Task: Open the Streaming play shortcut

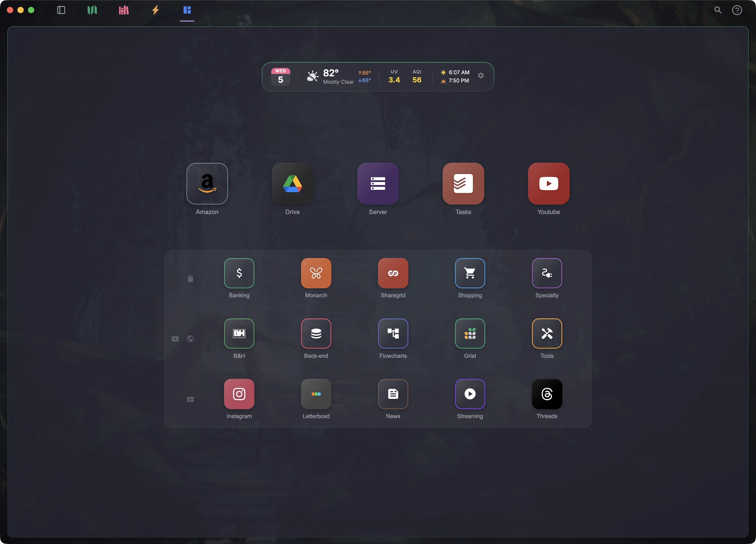Action: coord(470,394)
